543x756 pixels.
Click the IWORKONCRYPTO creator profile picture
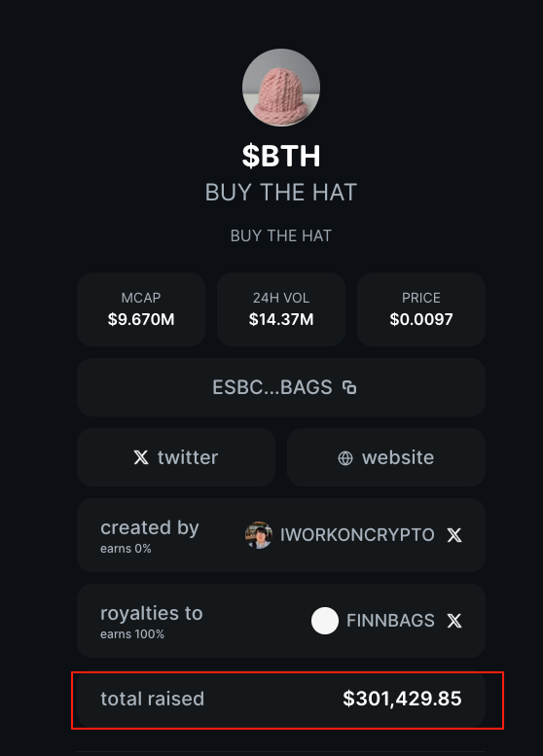click(259, 535)
